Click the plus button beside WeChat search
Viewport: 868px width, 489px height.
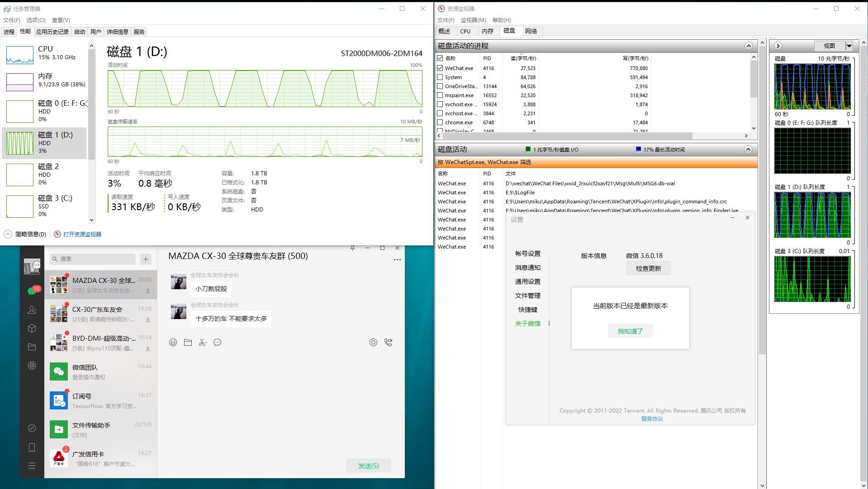146,259
